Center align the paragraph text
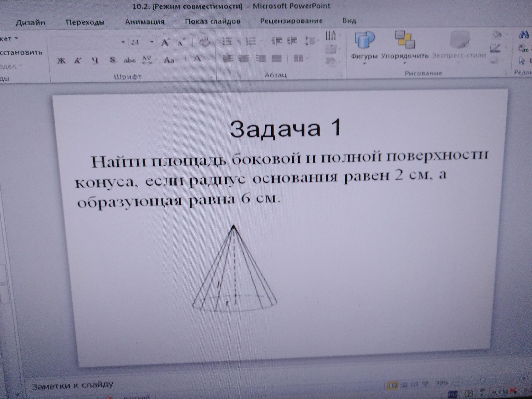The height and width of the screenshot is (399, 532). pos(244,59)
